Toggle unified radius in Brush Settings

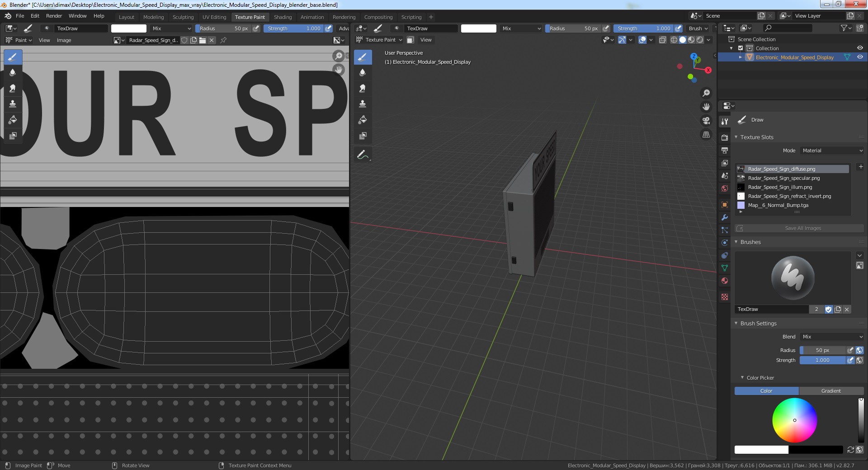(x=859, y=350)
